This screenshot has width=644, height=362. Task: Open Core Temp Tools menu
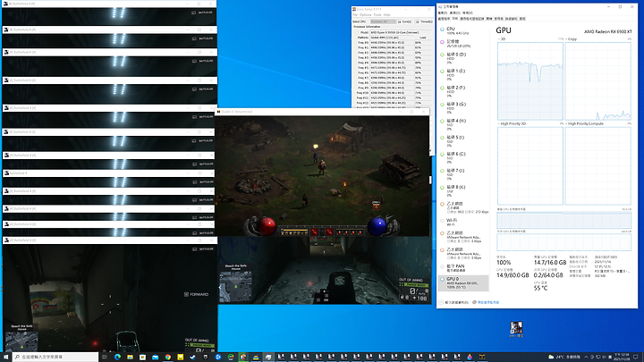tap(377, 15)
